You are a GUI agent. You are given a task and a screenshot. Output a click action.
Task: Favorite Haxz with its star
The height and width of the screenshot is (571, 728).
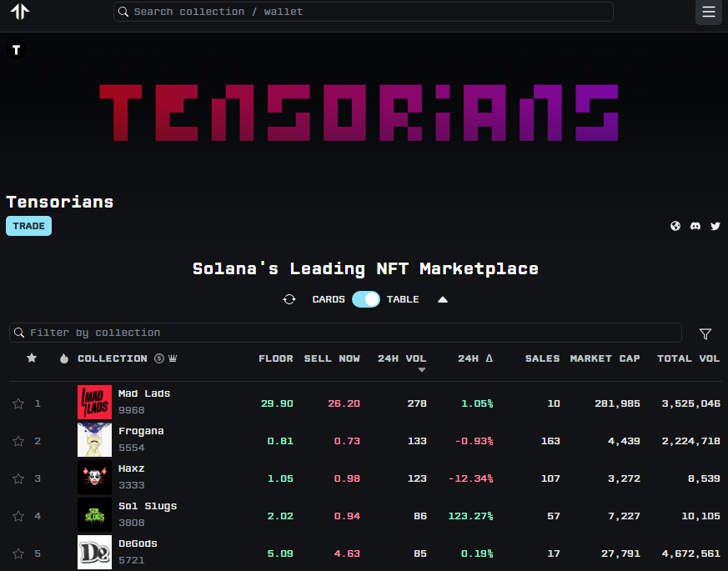pyautogui.click(x=18, y=478)
